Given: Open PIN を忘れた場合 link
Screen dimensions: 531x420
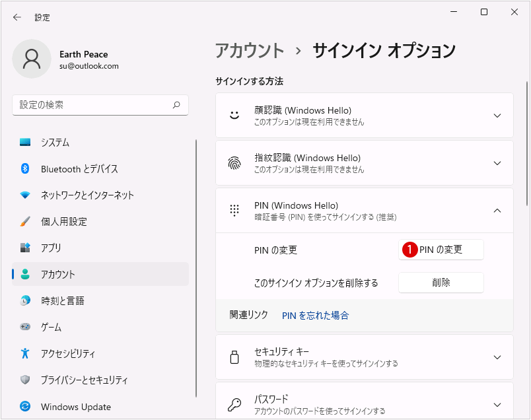Looking at the screenshot, I should point(315,316).
